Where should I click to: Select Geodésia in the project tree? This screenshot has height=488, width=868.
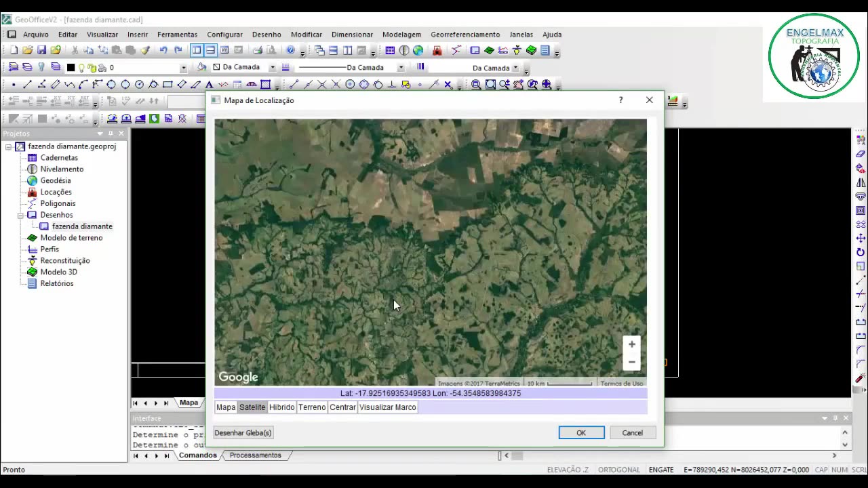tap(56, 181)
